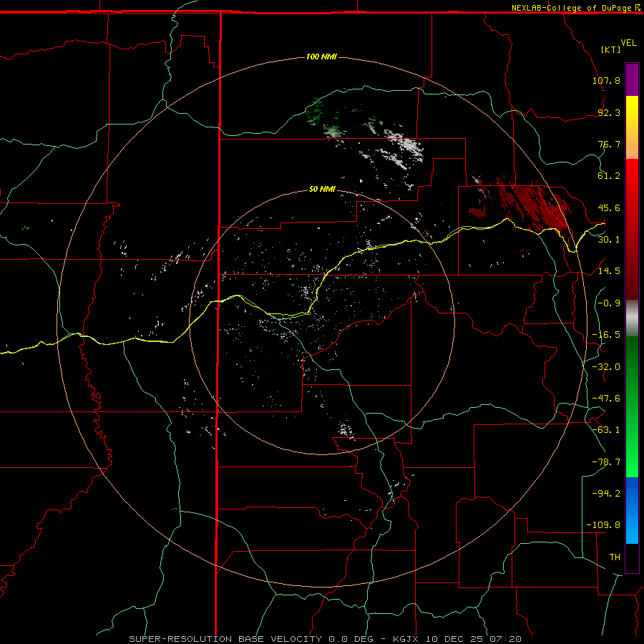This screenshot has width=644, height=644.
Task: Click the green inbound velocity echoes up north
Action: pyautogui.click(x=316, y=111)
